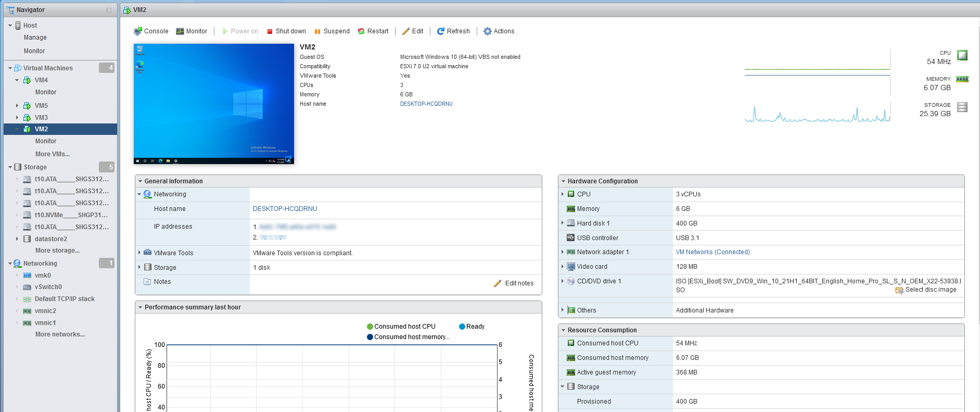Image resolution: width=980 pixels, height=412 pixels.
Task: Open More networks... link
Action: (x=60, y=334)
